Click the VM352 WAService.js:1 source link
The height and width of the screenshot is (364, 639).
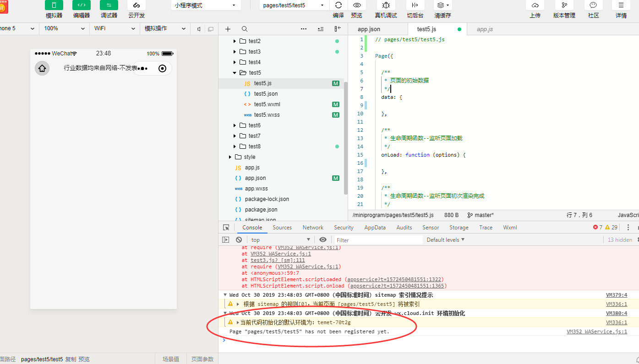(x=596, y=331)
